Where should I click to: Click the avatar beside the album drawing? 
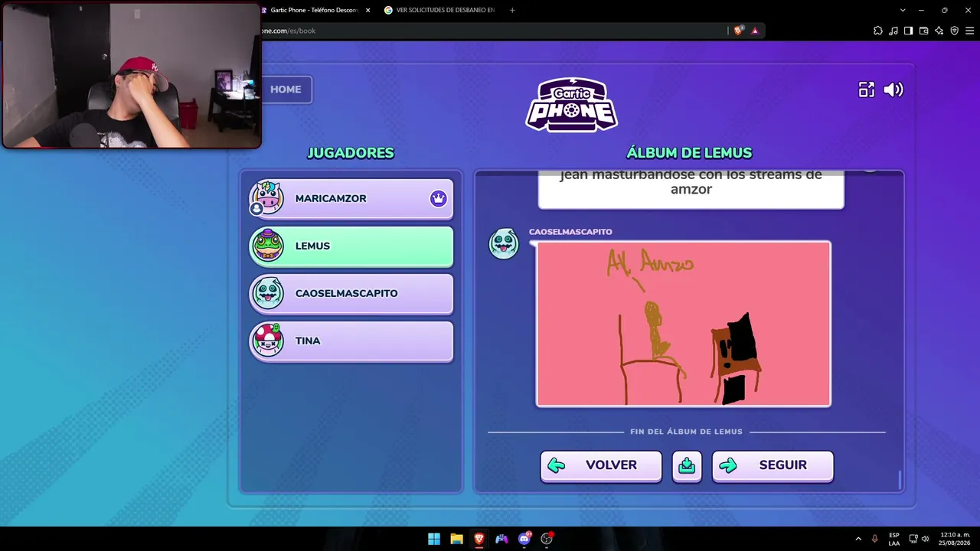(504, 243)
